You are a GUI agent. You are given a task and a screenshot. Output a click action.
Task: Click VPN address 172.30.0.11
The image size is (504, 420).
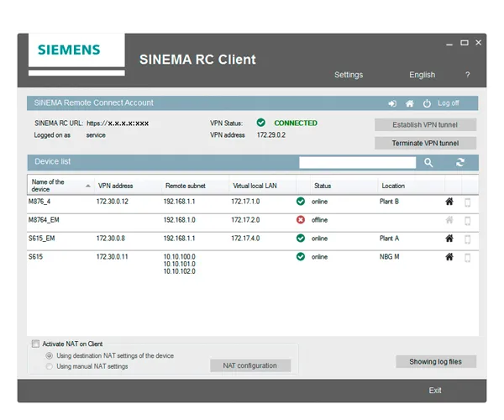click(x=112, y=256)
